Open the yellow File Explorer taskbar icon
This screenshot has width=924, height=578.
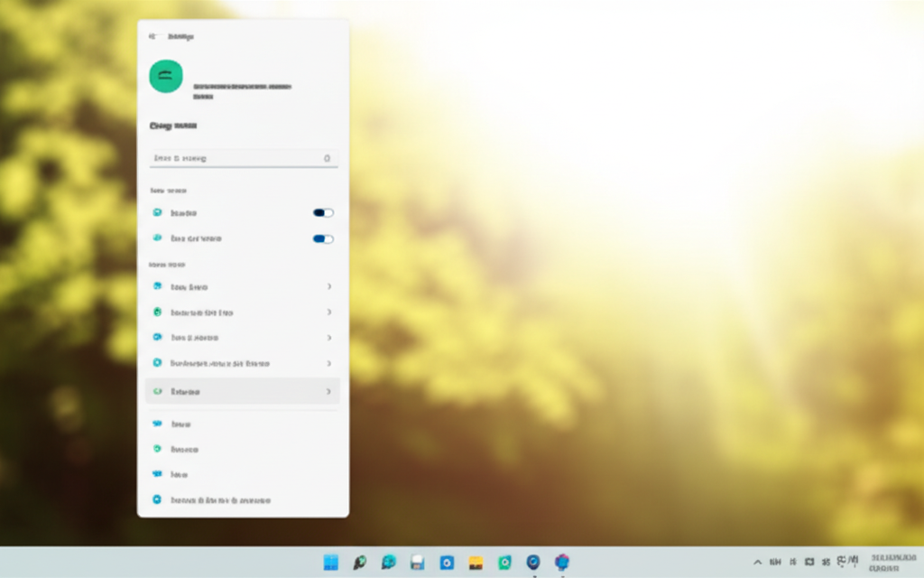[x=476, y=563]
